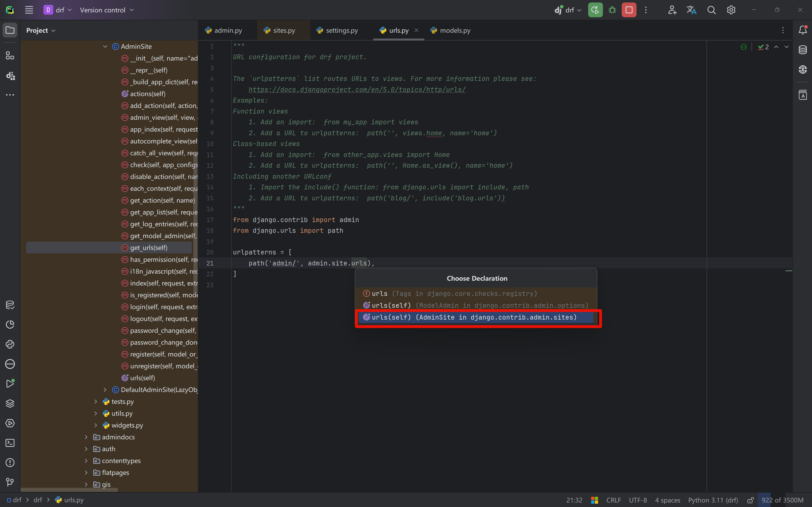Toggle the main menu hamburger button
Viewport: 812px width, 507px height.
point(29,10)
